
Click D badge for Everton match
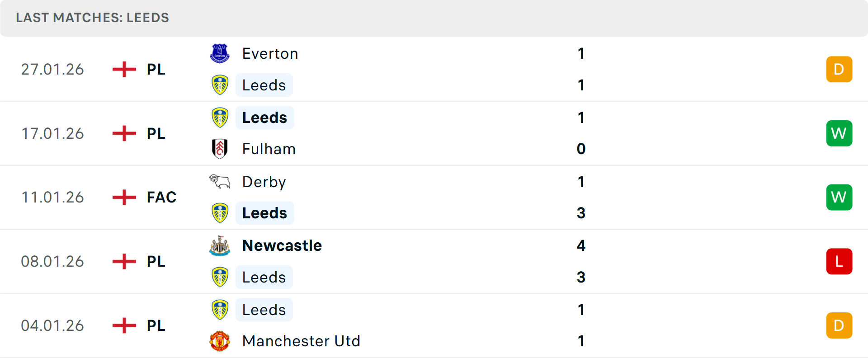pyautogui.click(x=839, y=69)
